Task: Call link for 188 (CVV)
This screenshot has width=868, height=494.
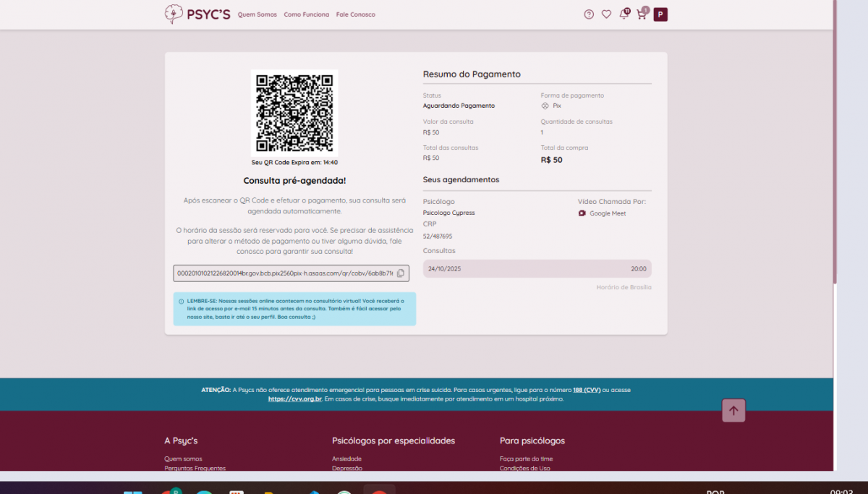Action: point(587,390)
